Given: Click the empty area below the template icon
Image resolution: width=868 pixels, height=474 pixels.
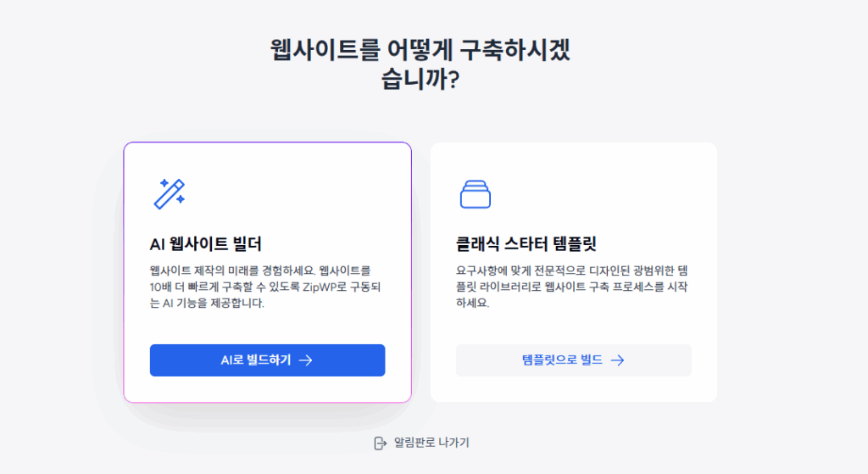Looking at the screenshot, I should click(x=574, y=221).
